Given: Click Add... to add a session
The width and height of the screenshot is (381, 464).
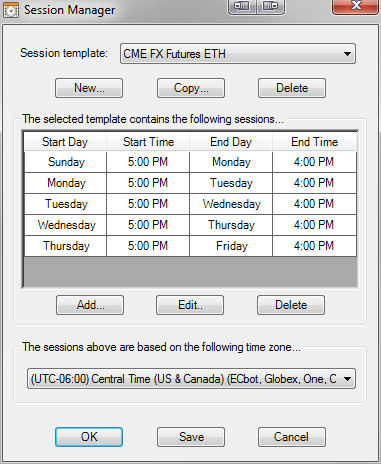Looking at the screenshot, I should [x=90, y=305].
